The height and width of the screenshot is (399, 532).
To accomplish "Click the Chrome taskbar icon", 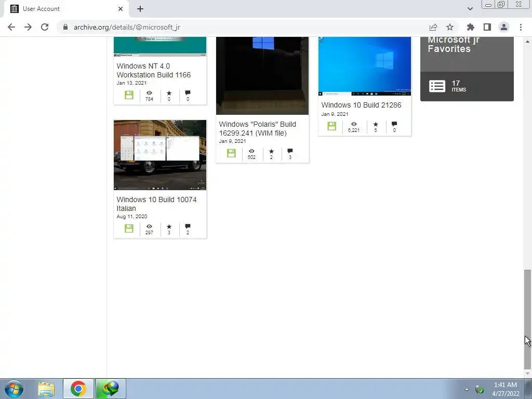I will click(x=78, y=389).
